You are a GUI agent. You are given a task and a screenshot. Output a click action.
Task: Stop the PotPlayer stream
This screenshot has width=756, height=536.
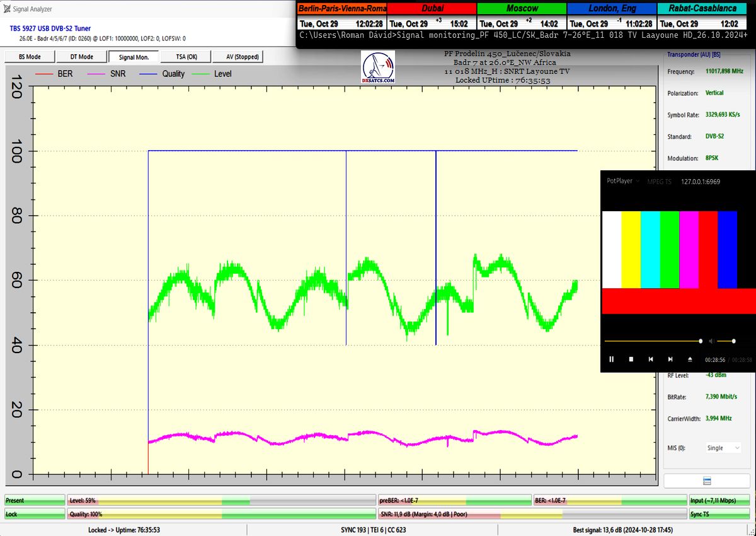click(631, 359)
